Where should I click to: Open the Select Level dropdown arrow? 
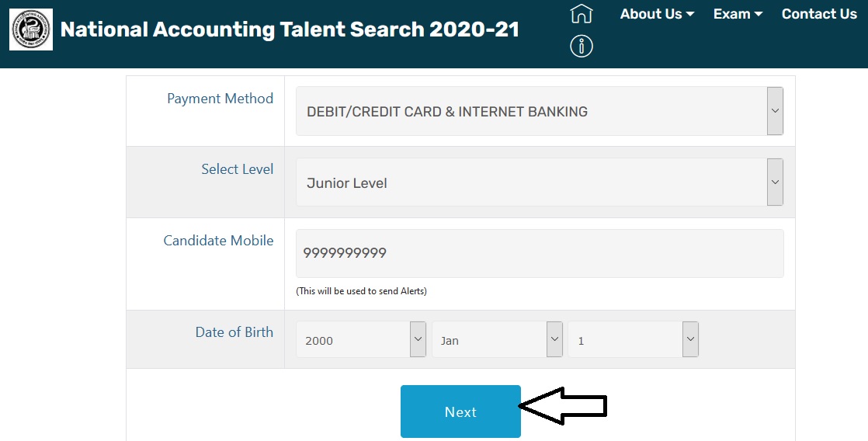tap(775, 182)
